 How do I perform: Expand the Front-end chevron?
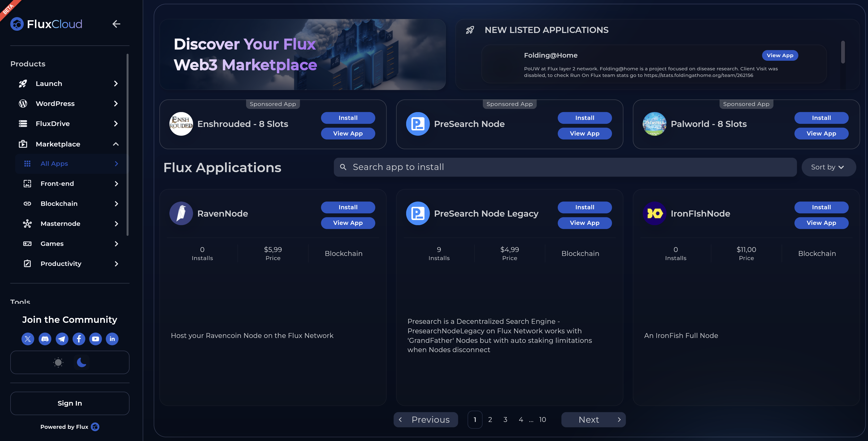click(x=117, y=183)
